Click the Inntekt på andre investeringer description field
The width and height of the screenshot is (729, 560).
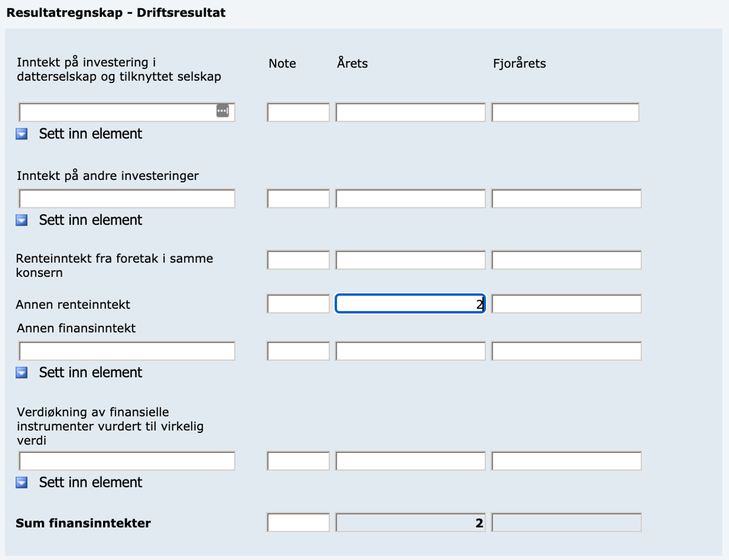[126, 198]
